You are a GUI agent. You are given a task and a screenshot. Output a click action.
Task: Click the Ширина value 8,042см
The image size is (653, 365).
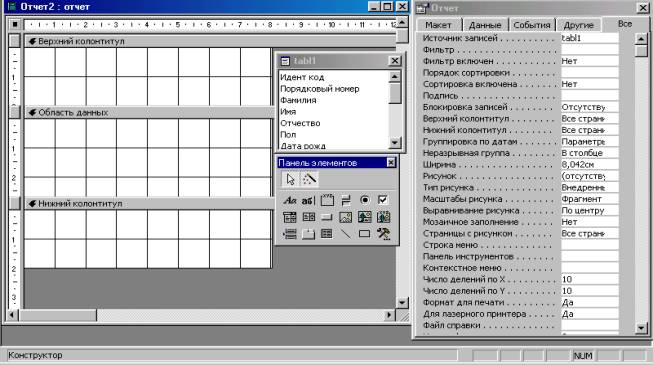[589, 165]
